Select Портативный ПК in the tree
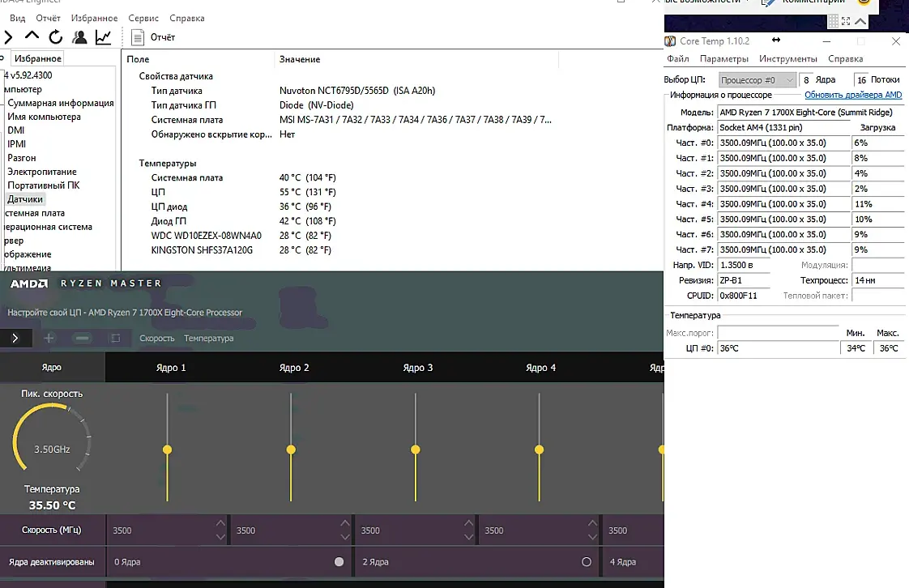Screen dimensions: 909x588 [x=44, y=185]
